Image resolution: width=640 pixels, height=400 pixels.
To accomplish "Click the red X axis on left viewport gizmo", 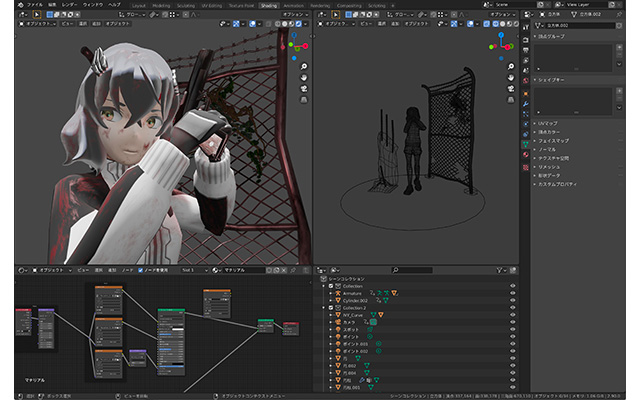I will pos(305,46).
